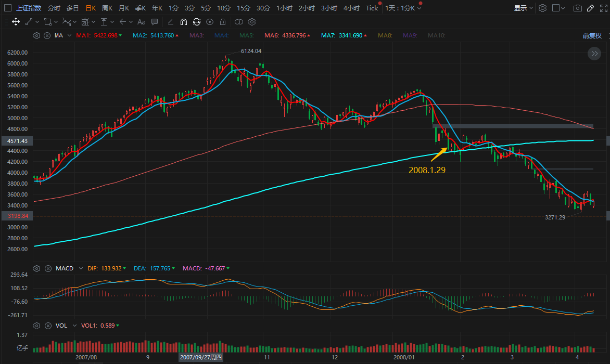Click the 前复权 adjustment button
This screenshot has height=364, width=610.
coord(592,36)
